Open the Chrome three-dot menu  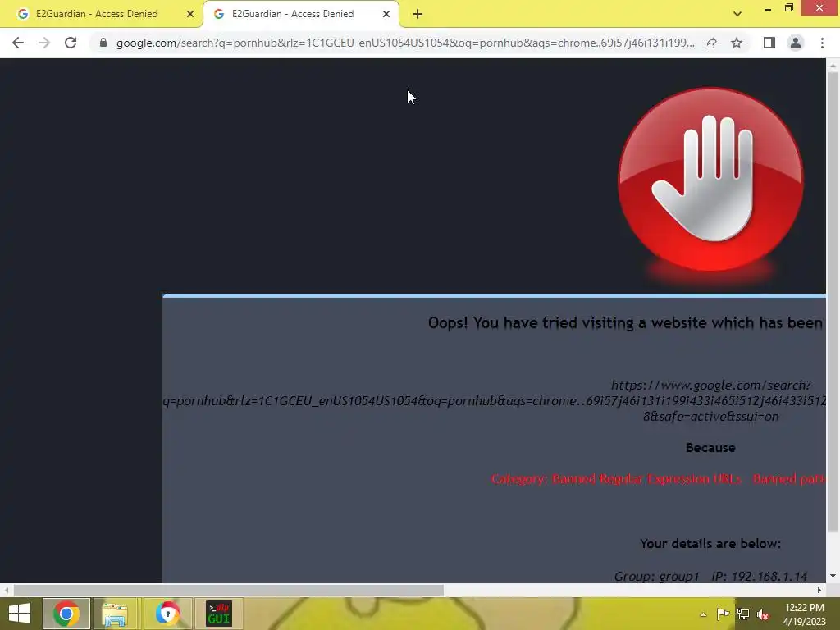822,43
